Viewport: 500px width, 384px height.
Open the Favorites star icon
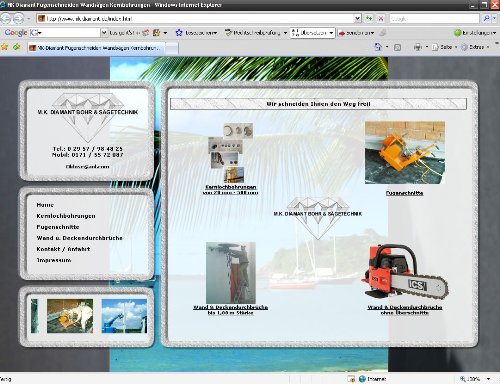[x=4, y=47]
